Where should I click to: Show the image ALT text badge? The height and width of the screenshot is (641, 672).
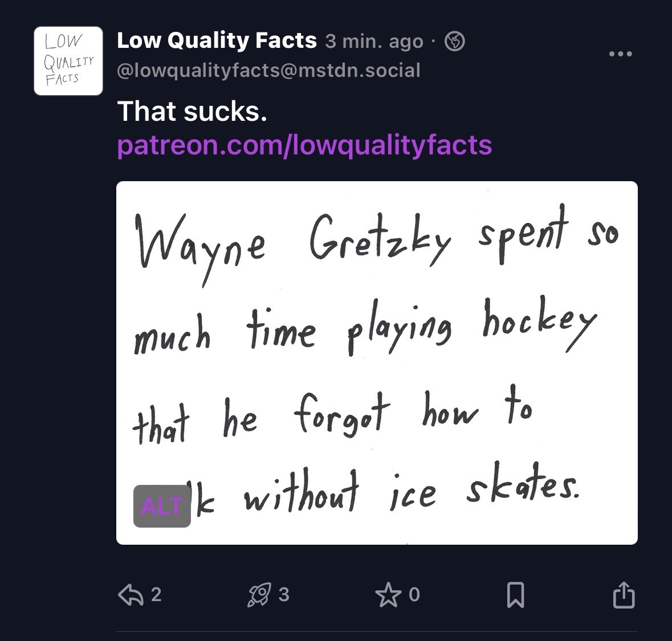pos(162,506)
